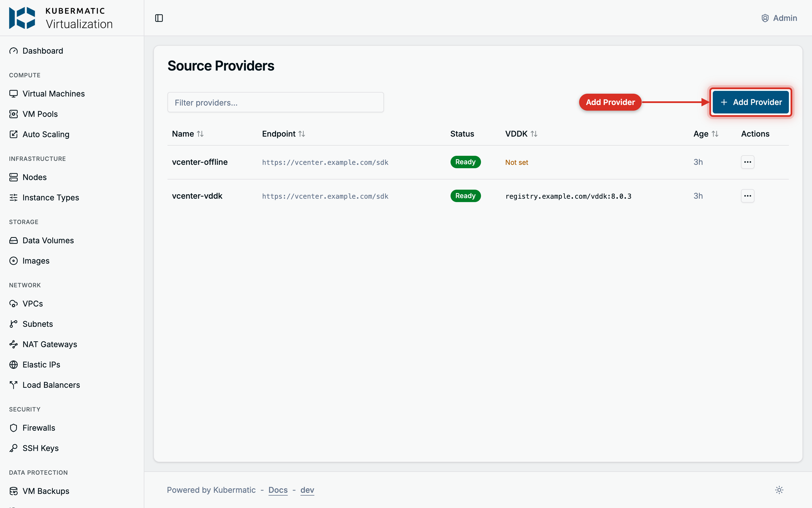Sort table by VDDK column
This screenshot has width=812, height=508.
[x=521, y=134]
